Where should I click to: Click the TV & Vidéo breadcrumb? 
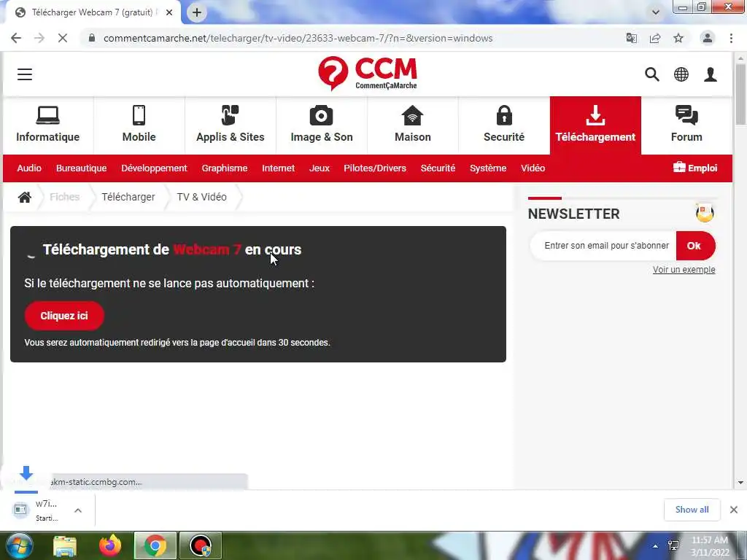point(202,197)
